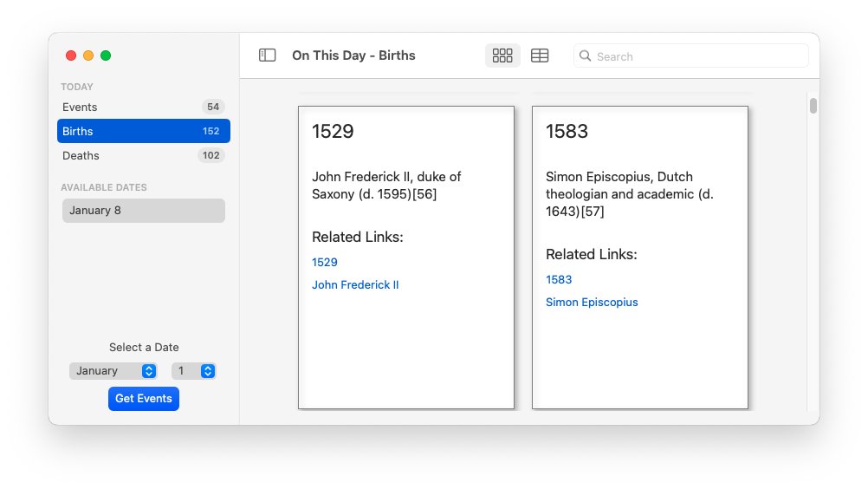
Task: Toggle the sidebar visibility icon
Action: click(267, 55)
